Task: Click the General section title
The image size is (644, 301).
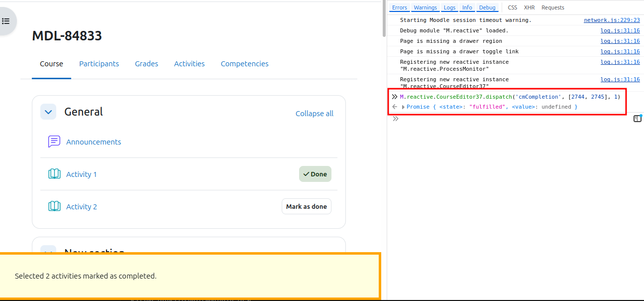Action: coord(84,112)
